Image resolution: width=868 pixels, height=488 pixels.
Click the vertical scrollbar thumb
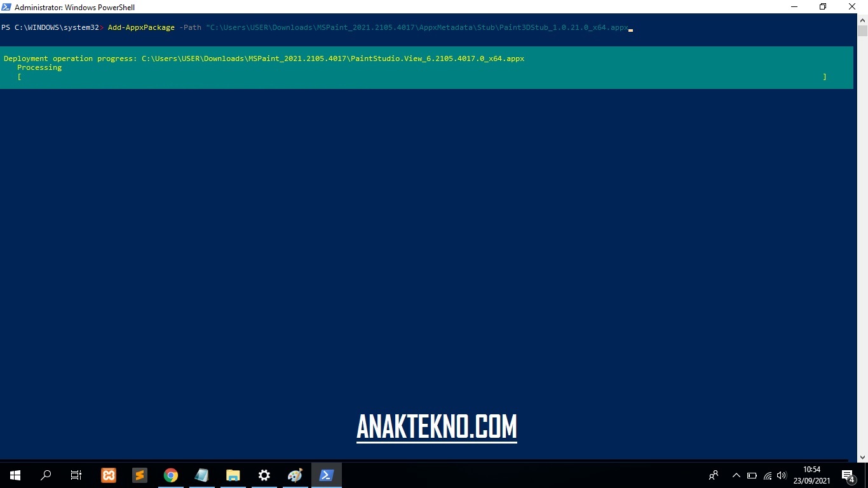click(862, 31)
